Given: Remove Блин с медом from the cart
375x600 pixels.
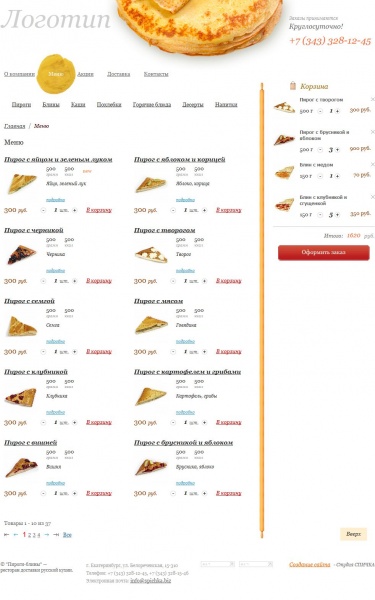Looking at the screenshot, I should point(372,164).
